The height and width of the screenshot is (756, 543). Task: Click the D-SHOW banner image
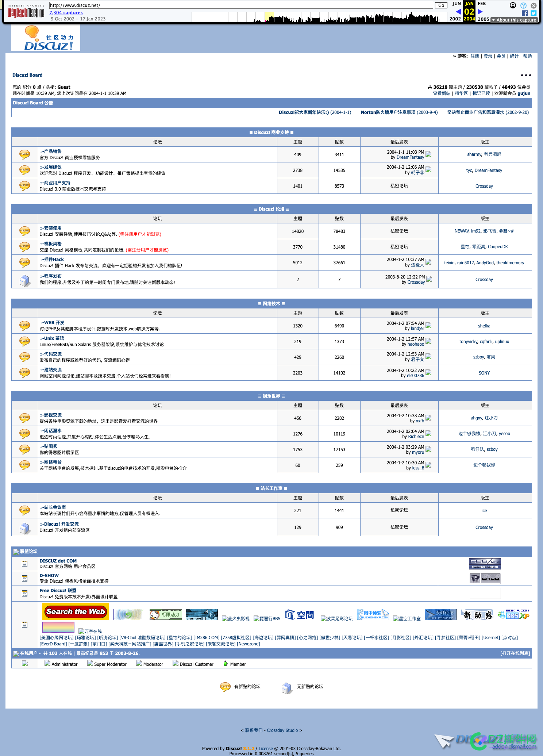[x=485, y=578]
